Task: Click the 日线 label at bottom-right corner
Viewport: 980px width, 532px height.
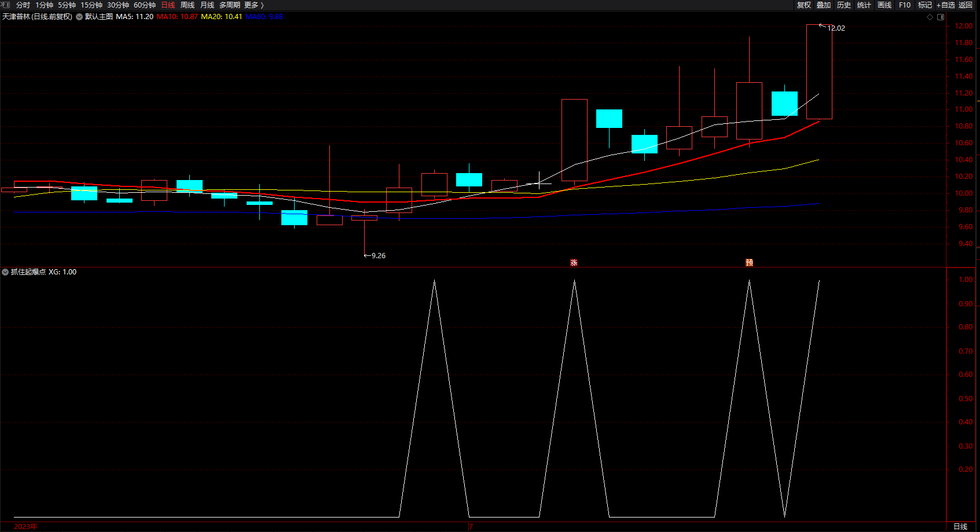Action: tap(960, 526)
